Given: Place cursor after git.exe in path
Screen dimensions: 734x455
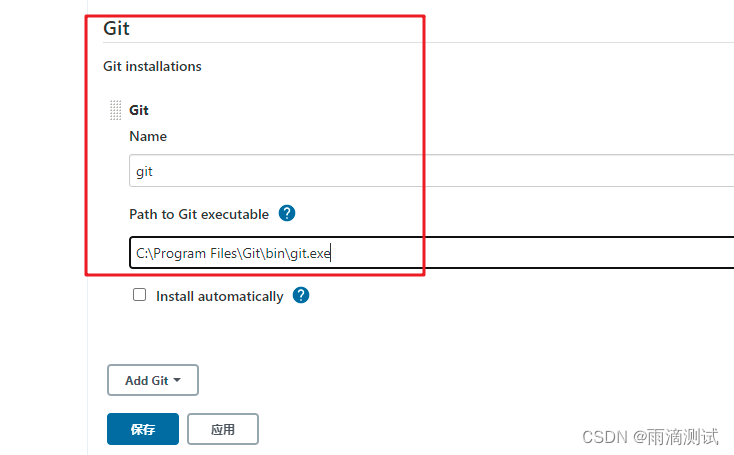Looking at the screenshot, I should tap(331, 253).
